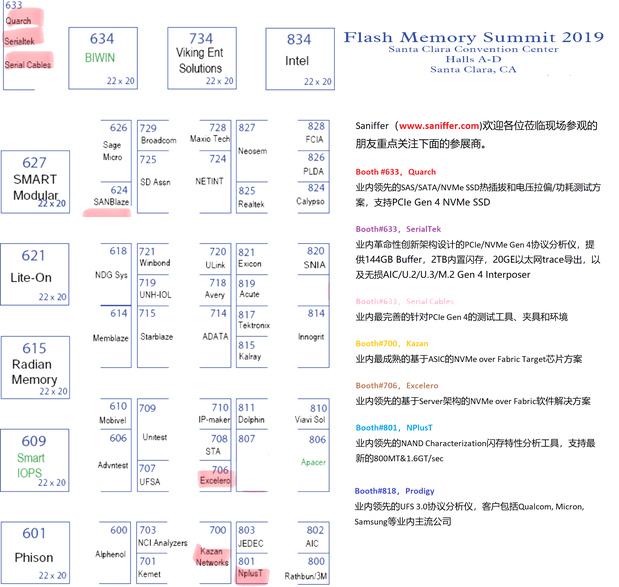This screenshot has width=619, height=587.
Task: Click highlighted booth 706 Excelero
Action: (x=215, y=476)
